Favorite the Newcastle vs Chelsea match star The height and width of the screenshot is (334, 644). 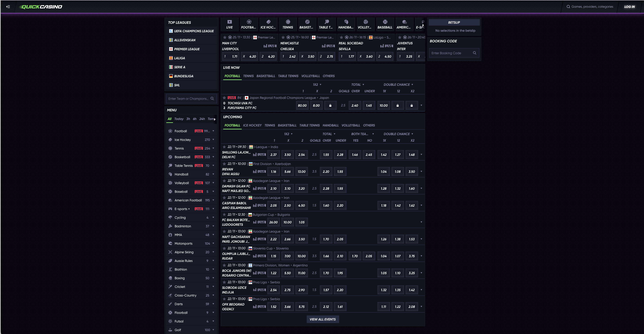point(283,37)
